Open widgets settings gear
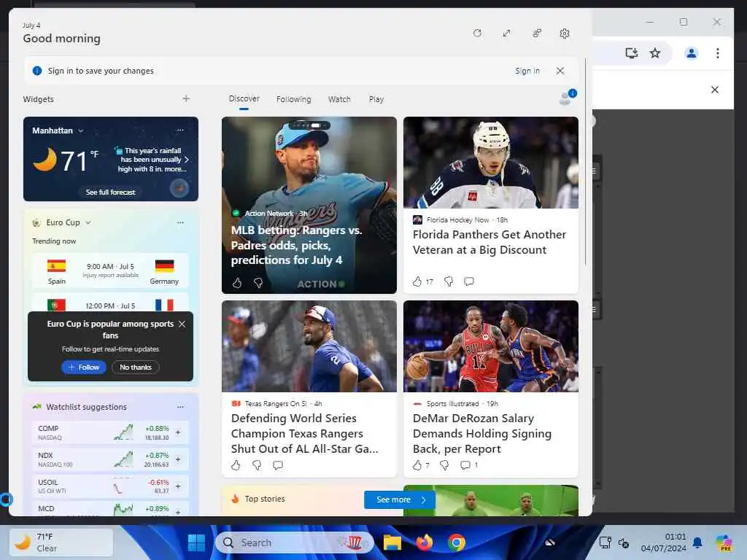Image resolution: width=747 pixels, height=560 pixels. click(x=565, y=34)
